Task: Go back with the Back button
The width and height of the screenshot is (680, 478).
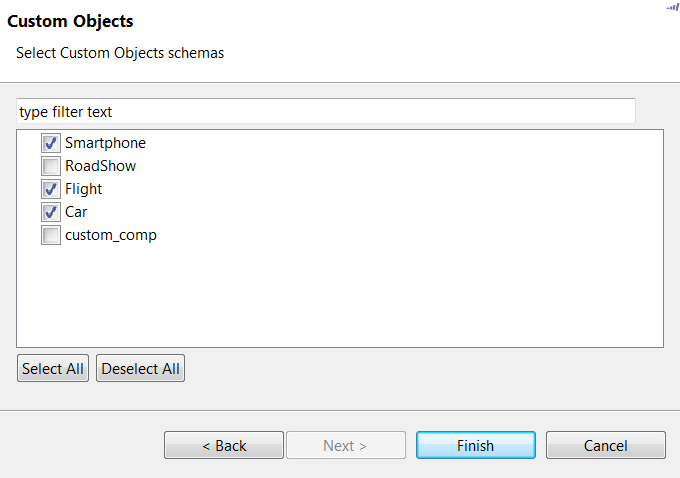Action: point(224,445)
